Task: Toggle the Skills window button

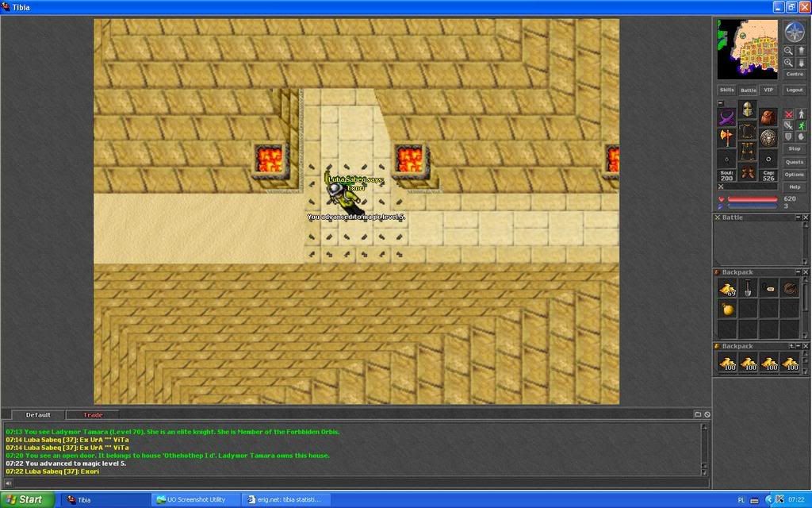Action: point(727,90)
